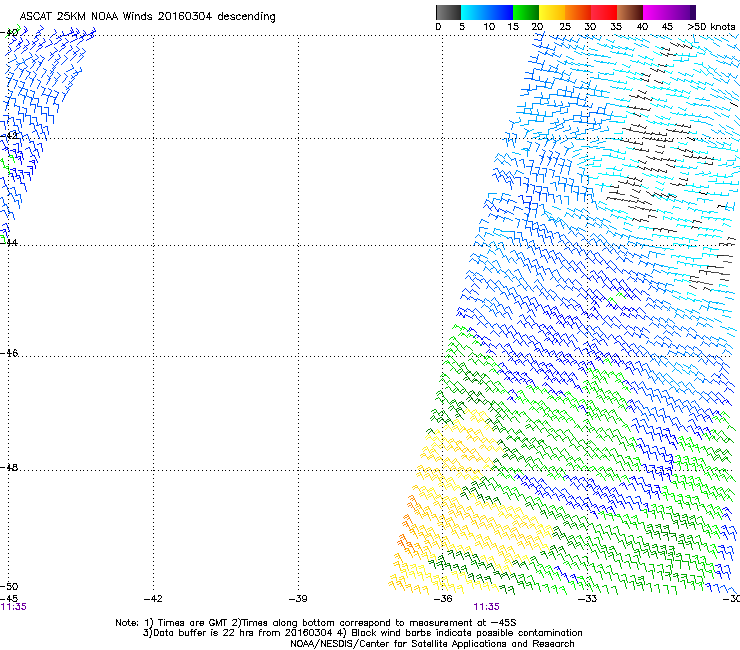Pick the yellow 20-25 knots legend color

click(x=552, y=12)
